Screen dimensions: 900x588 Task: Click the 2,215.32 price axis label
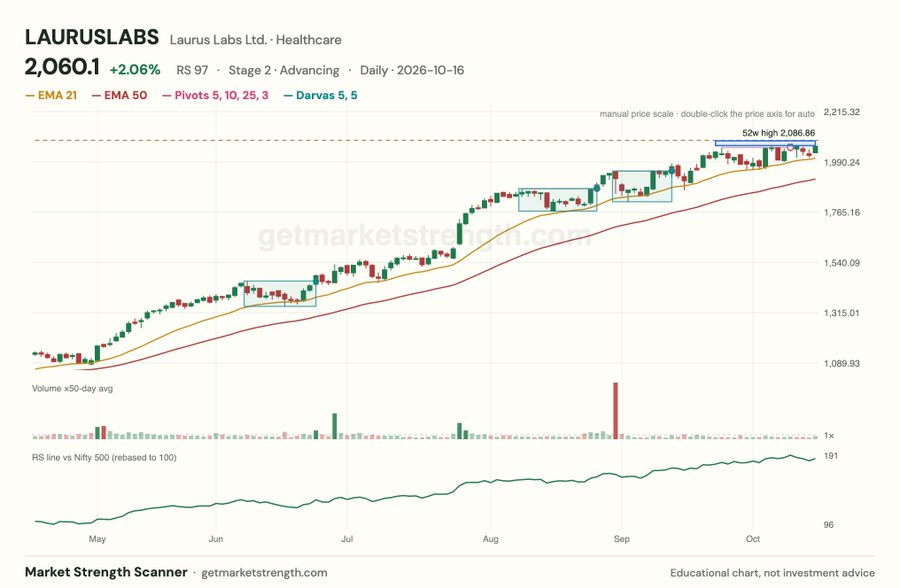841,112
